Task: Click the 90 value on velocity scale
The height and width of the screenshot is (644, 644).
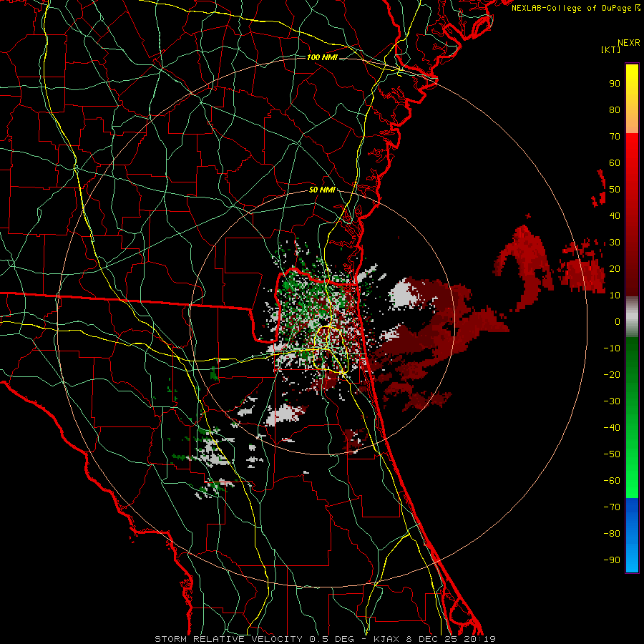Action: pos(615,84)
